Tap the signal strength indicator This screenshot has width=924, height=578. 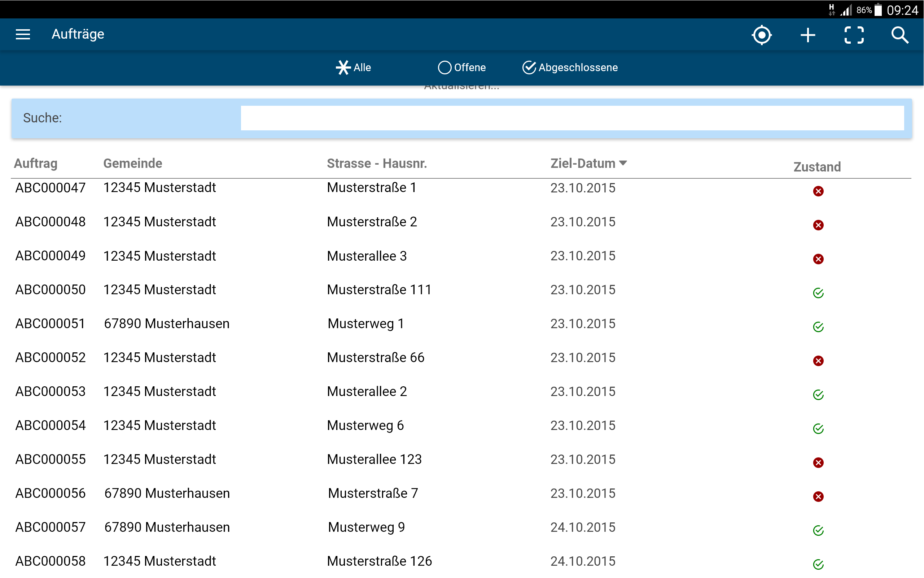click(846, 10)
